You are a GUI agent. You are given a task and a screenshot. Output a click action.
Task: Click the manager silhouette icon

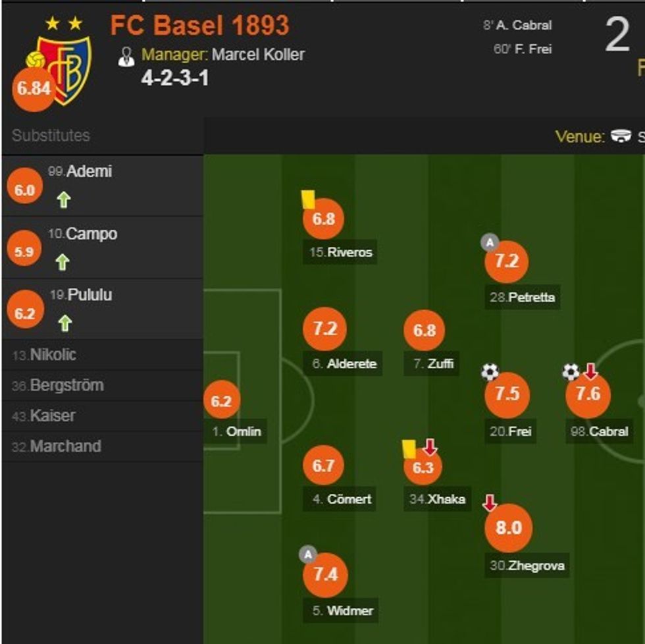(x=126, y=56)
